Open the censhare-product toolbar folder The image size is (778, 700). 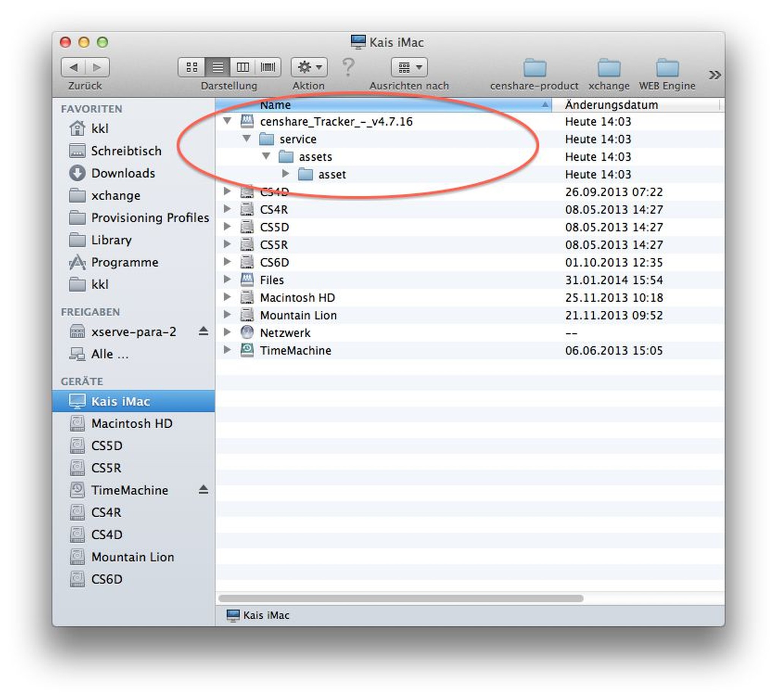point(534,68)
